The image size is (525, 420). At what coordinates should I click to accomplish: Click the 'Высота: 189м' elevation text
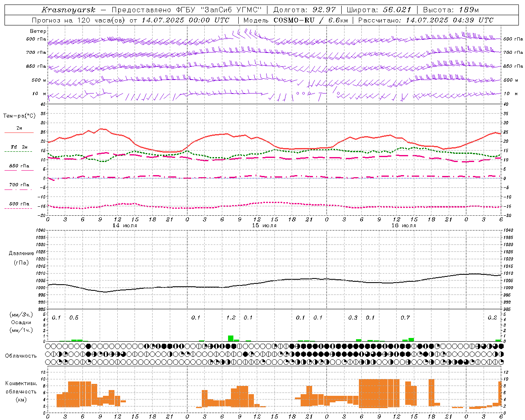tap(451, 10)
